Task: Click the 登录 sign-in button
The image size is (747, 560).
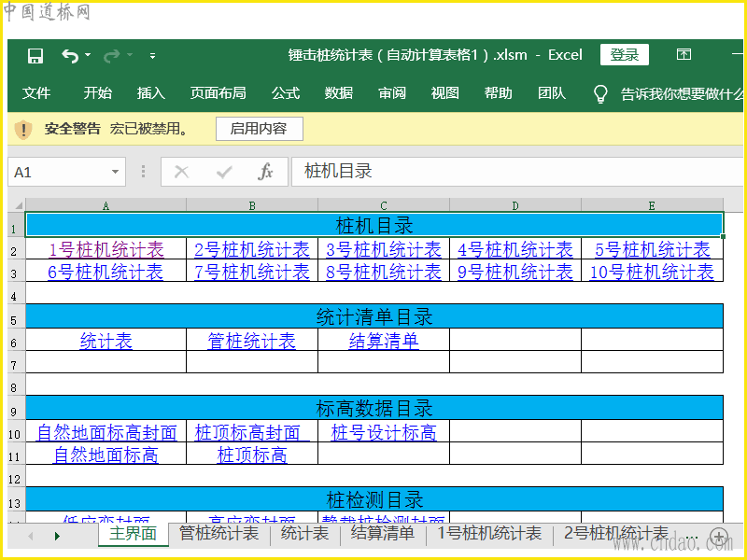Action: 624,55
